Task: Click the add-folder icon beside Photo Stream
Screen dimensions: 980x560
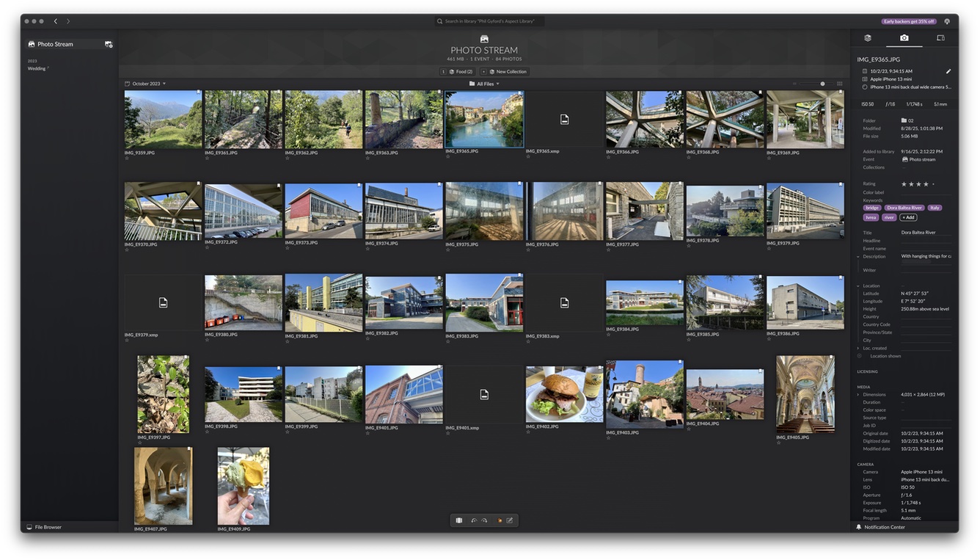Action: click(109, 44)
